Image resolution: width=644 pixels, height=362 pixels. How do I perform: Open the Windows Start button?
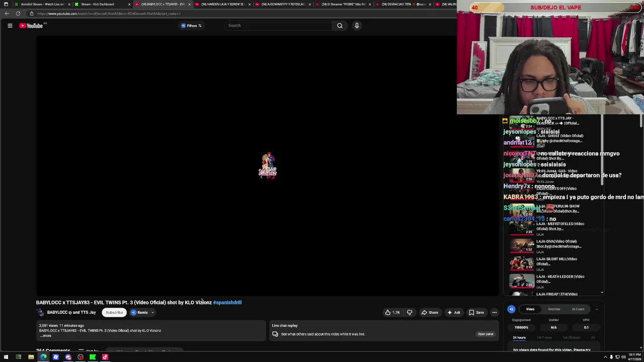click(x=6, y=357)
